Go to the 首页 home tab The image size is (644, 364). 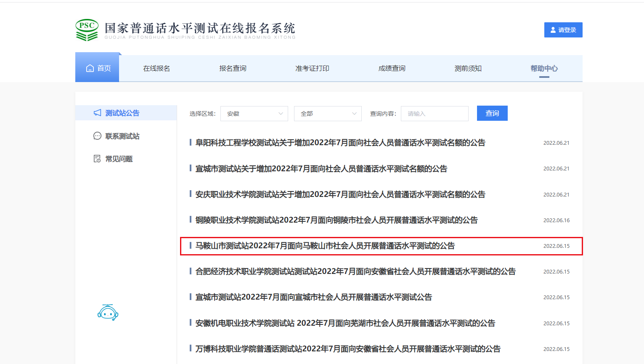pos(97,67)
